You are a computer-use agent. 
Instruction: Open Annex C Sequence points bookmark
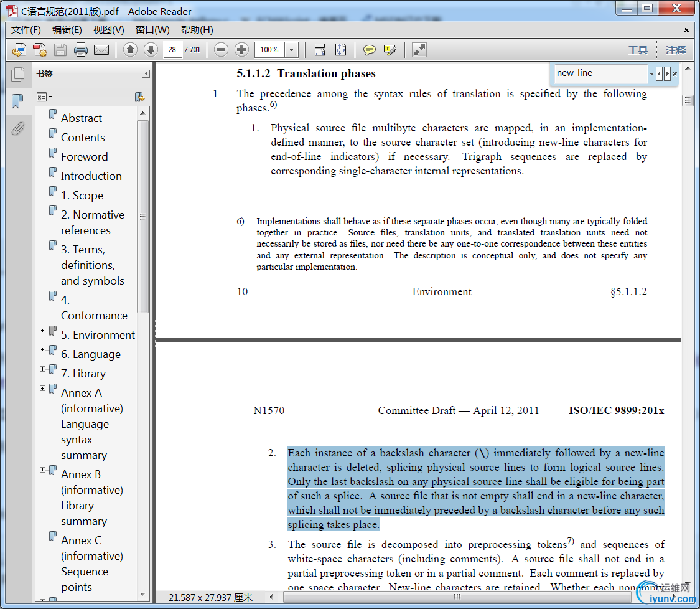[x=92, y=564]
